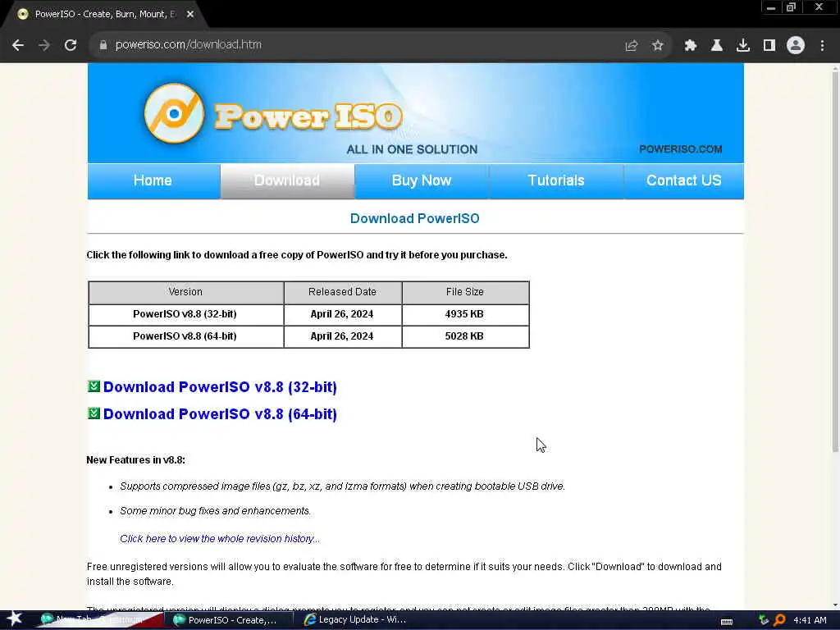Click the Version column header cell
840x630 pixels.
pyautogui.click(x=186, y=292)
